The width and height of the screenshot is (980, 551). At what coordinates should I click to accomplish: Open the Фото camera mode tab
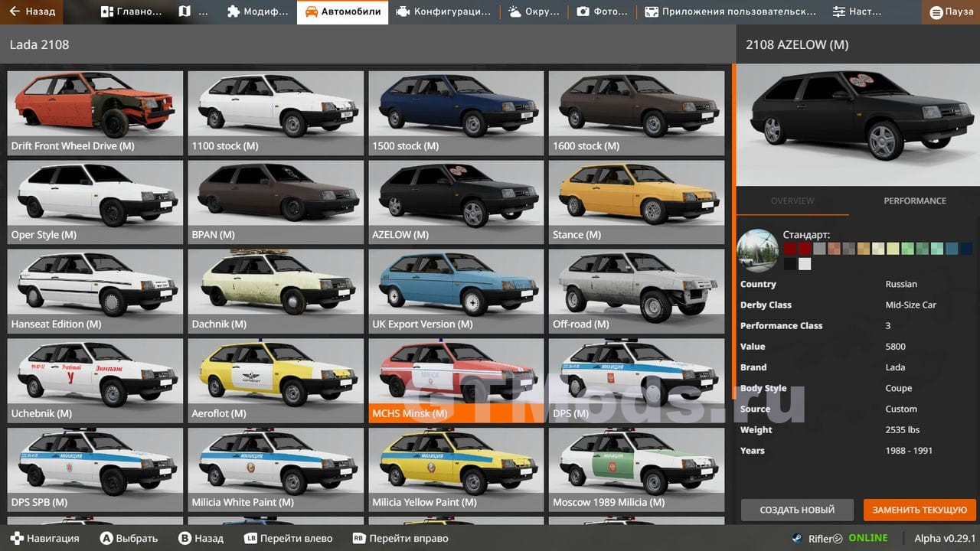pos(603,11)
